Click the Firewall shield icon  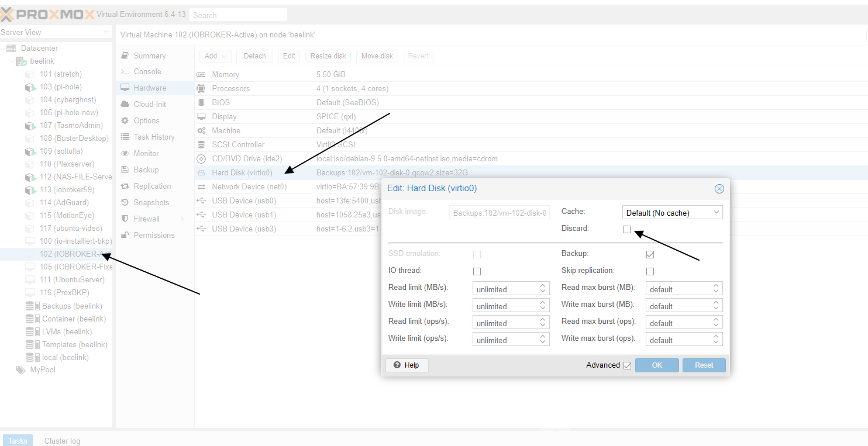125,219
